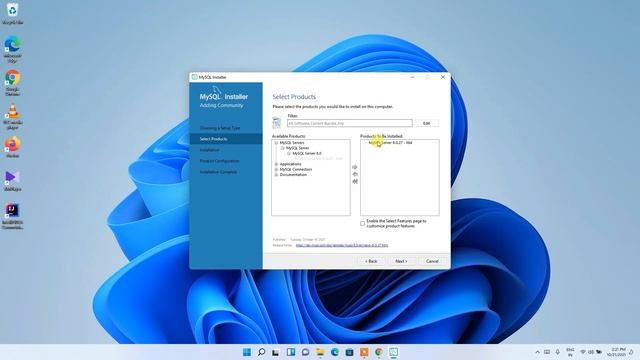Image resolution: width=640 pixels, height=360 pixels.
Task: Click the microphone tray icon
Action: click(557, 352)
